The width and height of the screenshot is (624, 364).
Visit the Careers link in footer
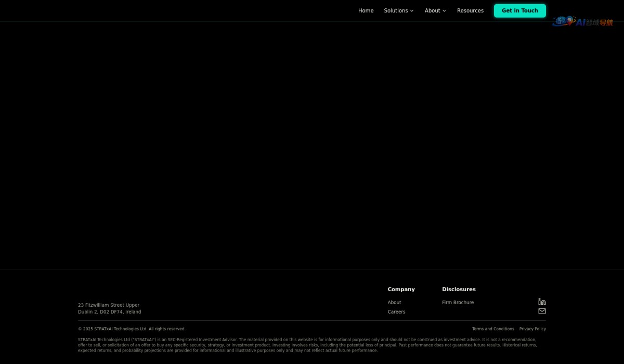tap(396, 312)
